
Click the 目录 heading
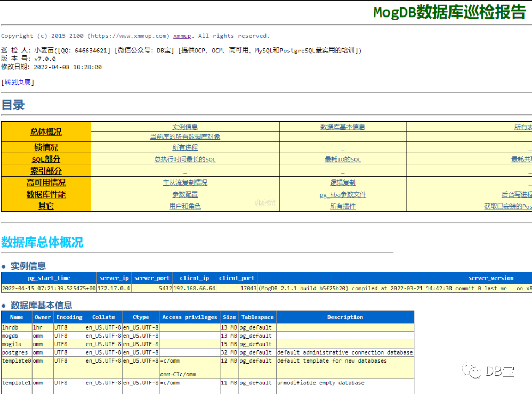13,105
